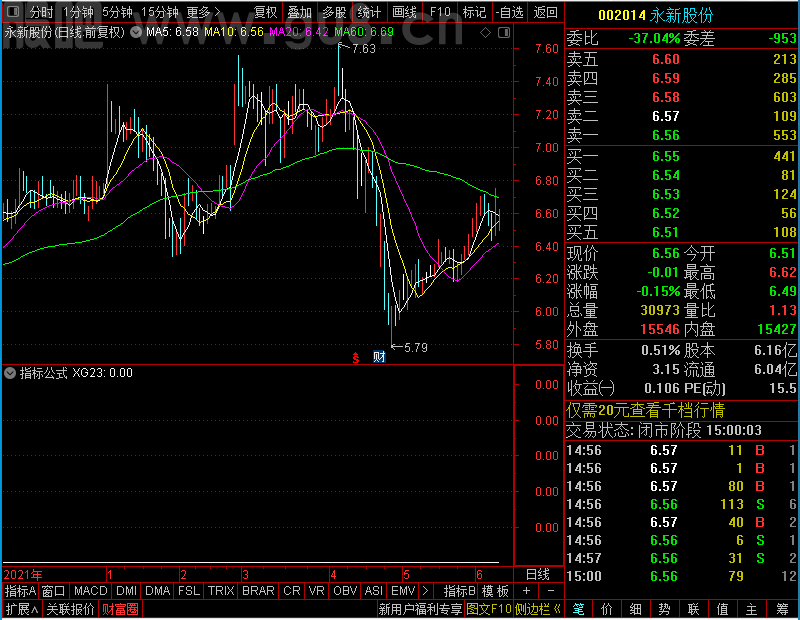Image resolution: width=800 pixels, height=620 pixels.
Task: Switch indicator to CR
Action: [x=291, y=591]
